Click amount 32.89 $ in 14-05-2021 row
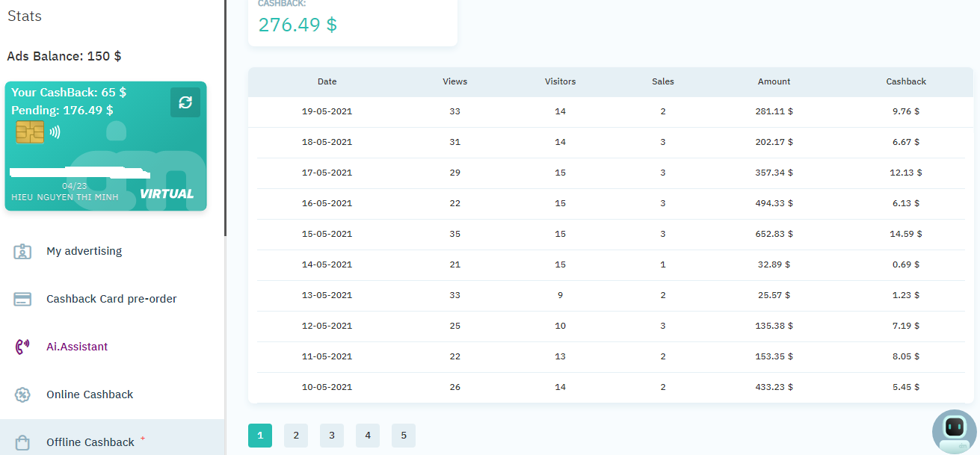The image size is (980, 455). [774, 264]
